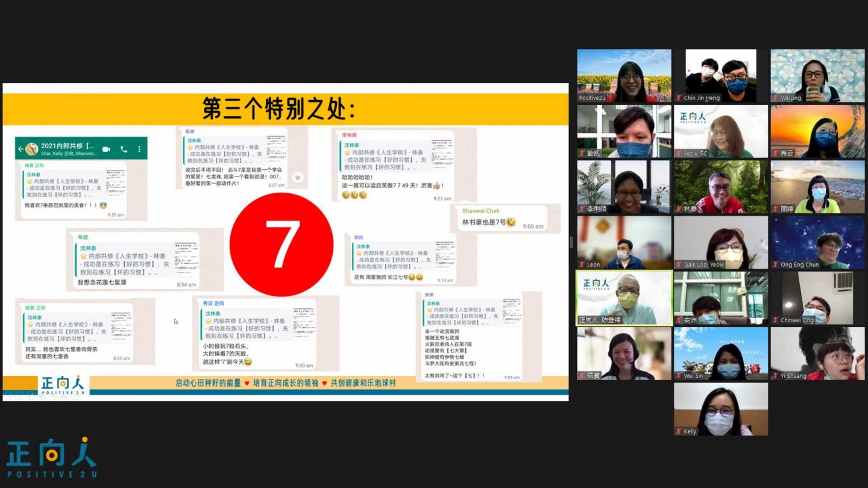868x488 pixels.
Task: Click the group avatar beside 2021内部共修 title
Action: click(x=33, y=149)
